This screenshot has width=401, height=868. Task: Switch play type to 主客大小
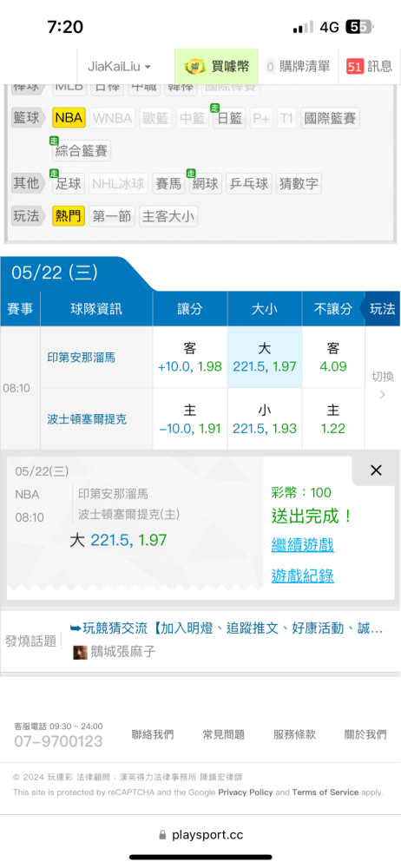[x=168, y=216]
